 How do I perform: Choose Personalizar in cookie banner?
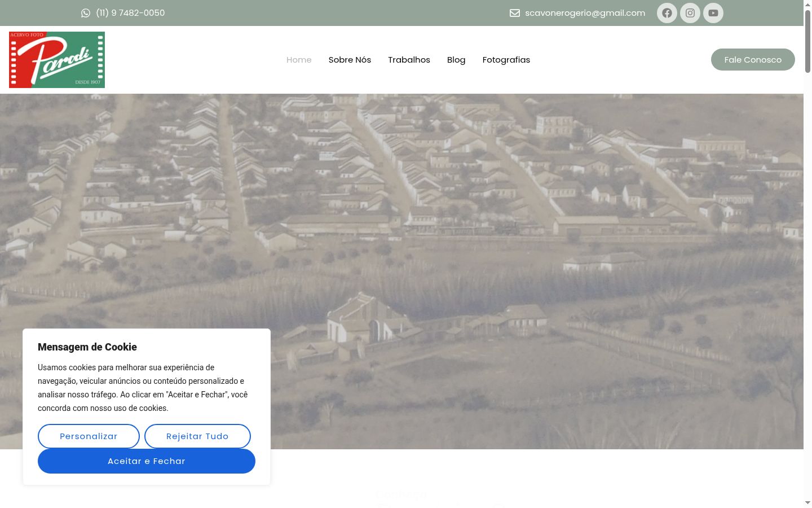coord(89,436)
